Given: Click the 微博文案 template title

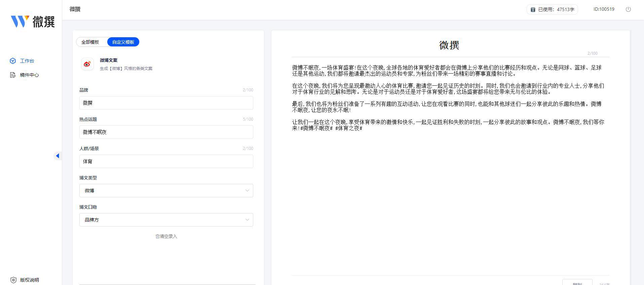Looking at the screenshot, I should pos(109,60).
